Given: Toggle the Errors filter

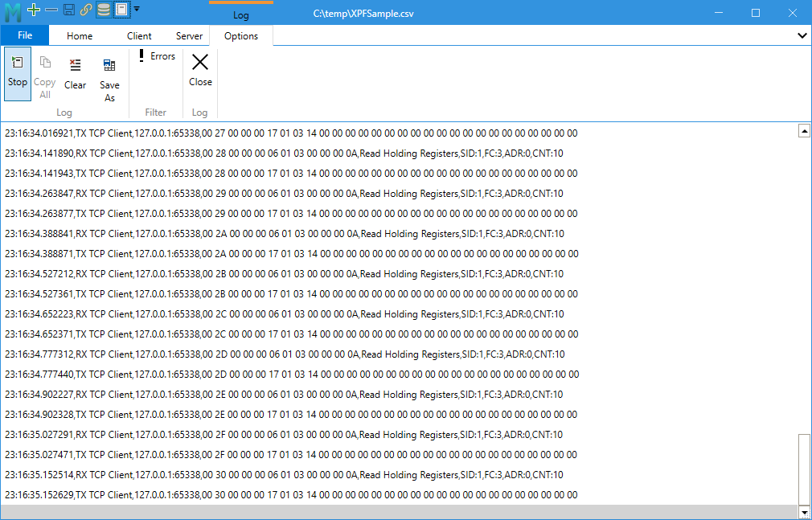Looking at the screenshot, I should 157,56.
